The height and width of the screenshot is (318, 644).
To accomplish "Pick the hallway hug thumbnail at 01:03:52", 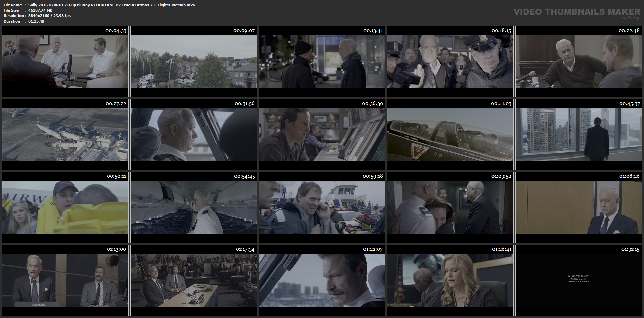I will tap(450, 207).
